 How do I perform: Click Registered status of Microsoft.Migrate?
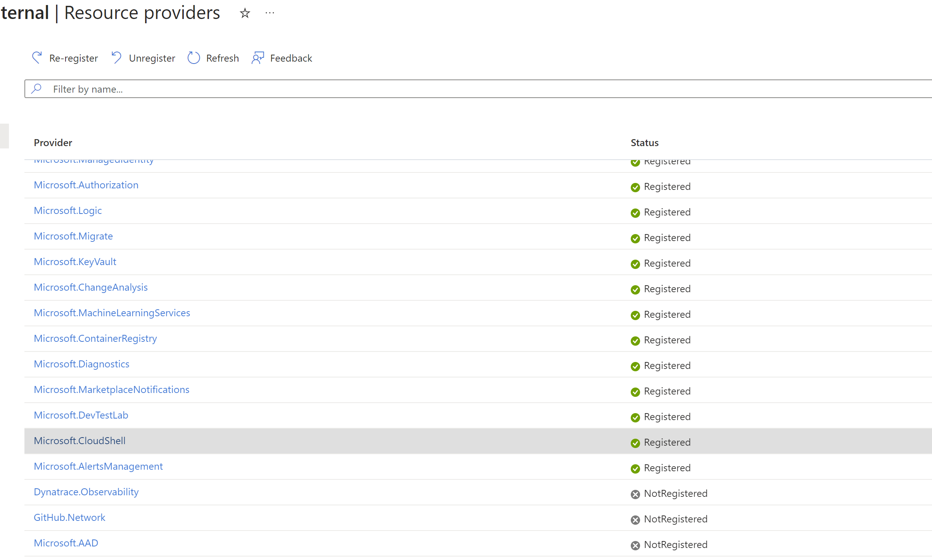(x=667, y=238)
